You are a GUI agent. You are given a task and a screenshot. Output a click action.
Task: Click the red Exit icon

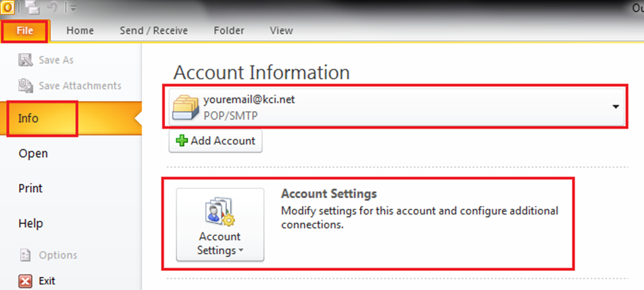point(26,281)
